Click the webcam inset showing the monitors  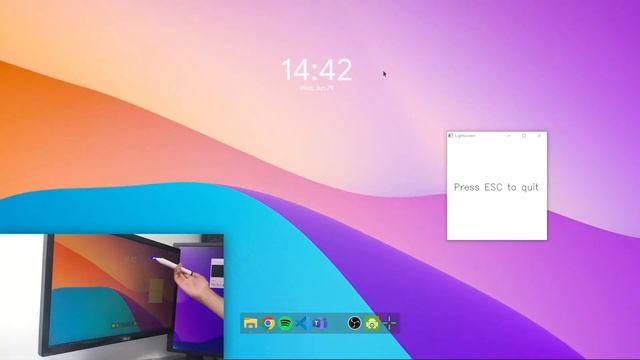pos(112,296)
